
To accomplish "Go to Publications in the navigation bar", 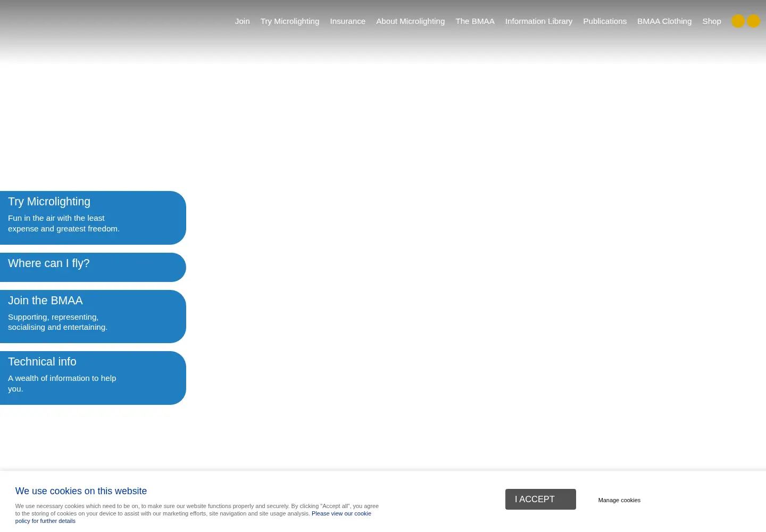I will 605,21.
